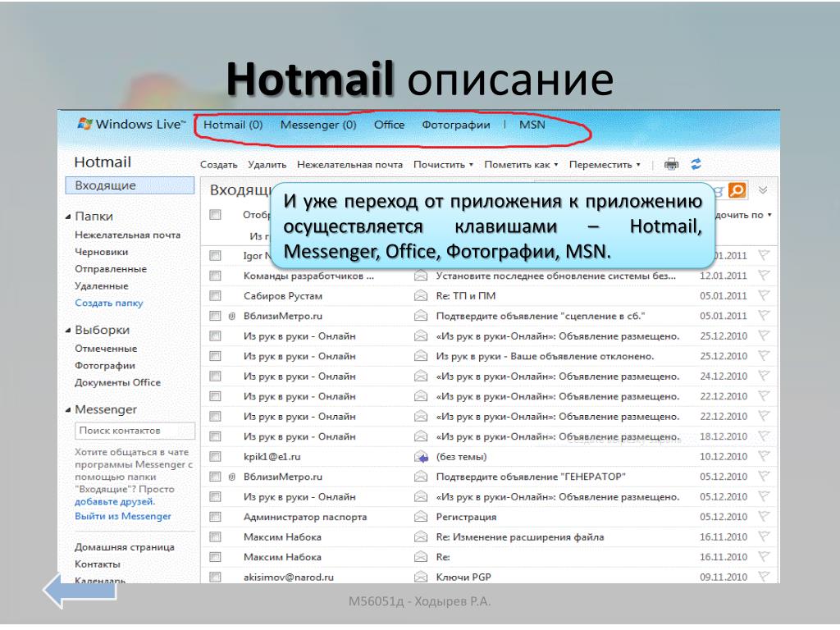This screenshot has height=630, width=840.
Task: Open the Hotmail (0) tab in the top bar
Action: pos(233,125)
